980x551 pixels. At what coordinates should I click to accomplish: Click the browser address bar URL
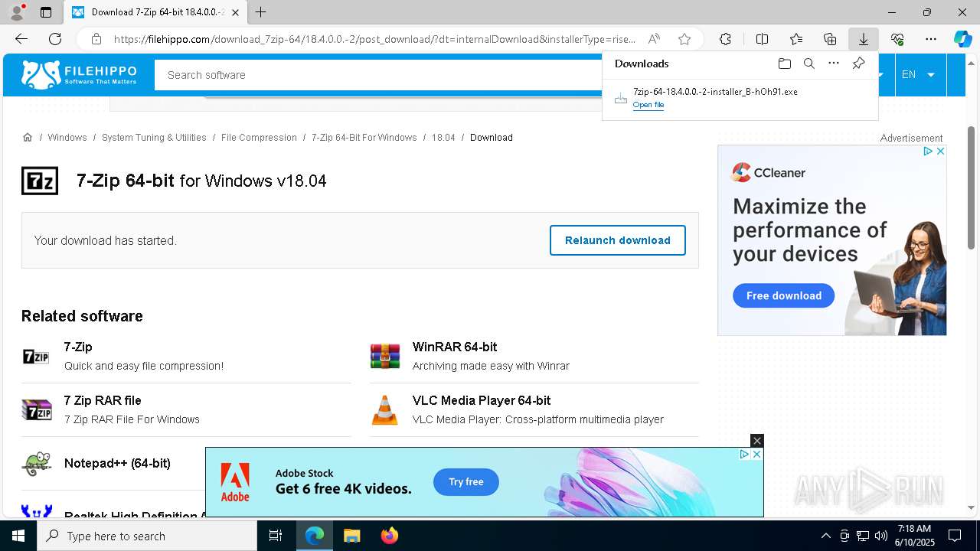[x=374, y=39]
